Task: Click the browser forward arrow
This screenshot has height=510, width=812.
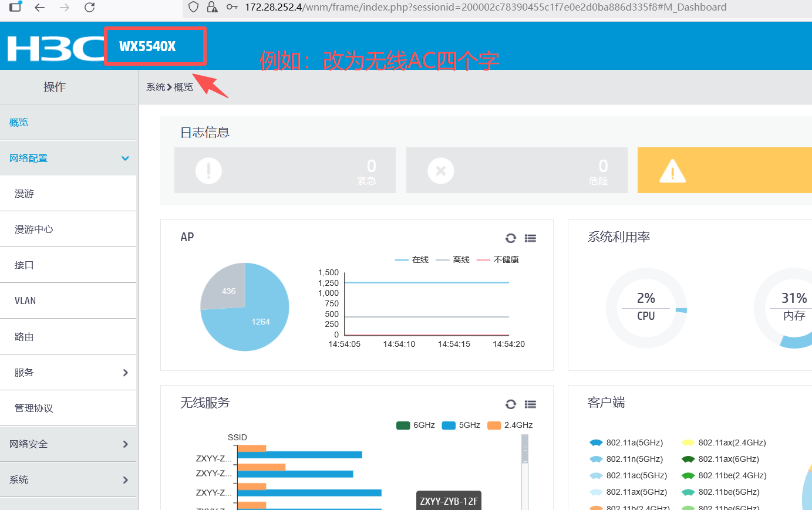Action: (65, 8)
